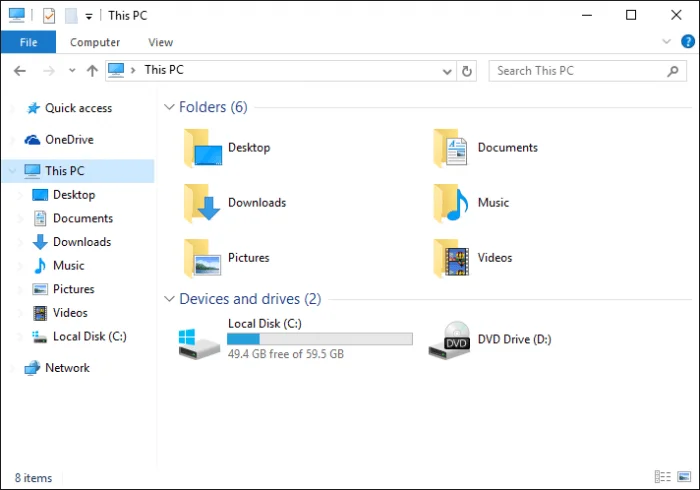Viewport: 700px width, 490px height.
Task: Go up one level with Up arrow
Action: point(92,71)
